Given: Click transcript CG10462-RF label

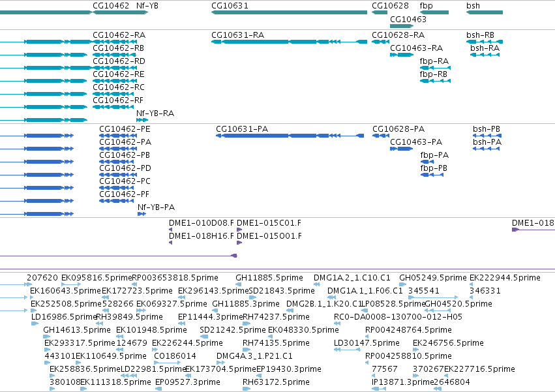Looking at the screenshot, I should point(118,100).
